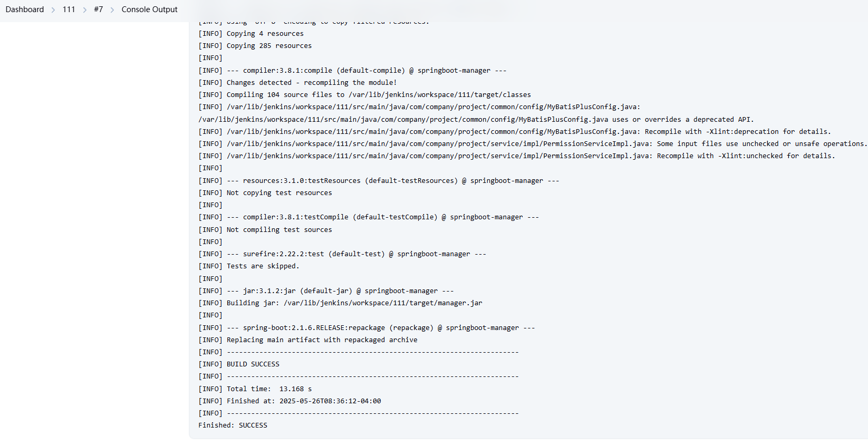Go to job 111 in breadcrumb

click(x=69, y=9)
